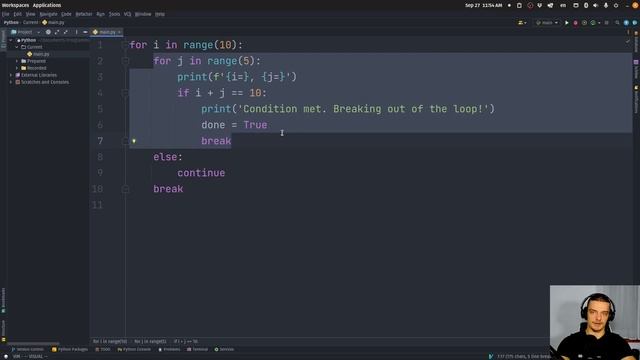Viewport: 640px width, 360px height.
Task: Click the main.py breadcrumb in navigation bar
Action: [53, 22]
